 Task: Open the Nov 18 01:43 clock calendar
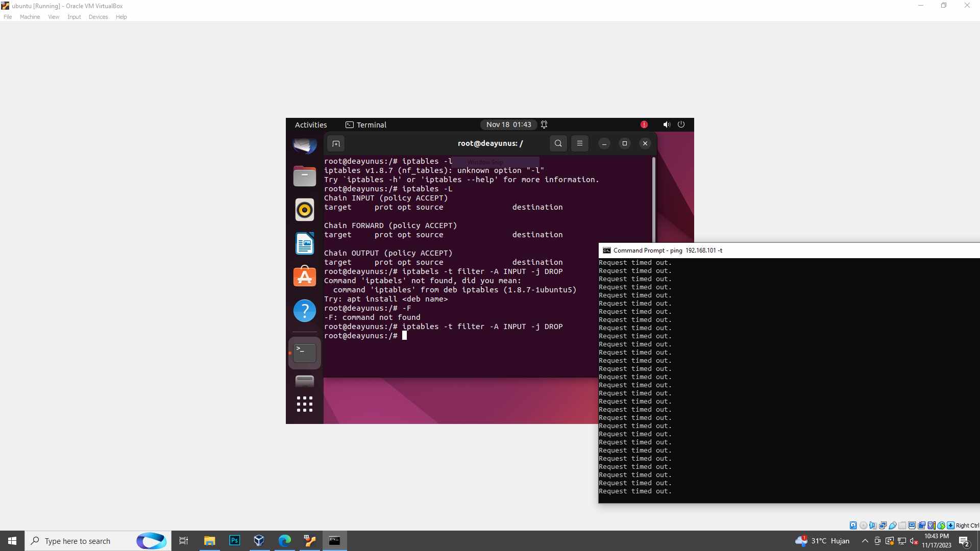pyautogui.click(x=508, y=124)
